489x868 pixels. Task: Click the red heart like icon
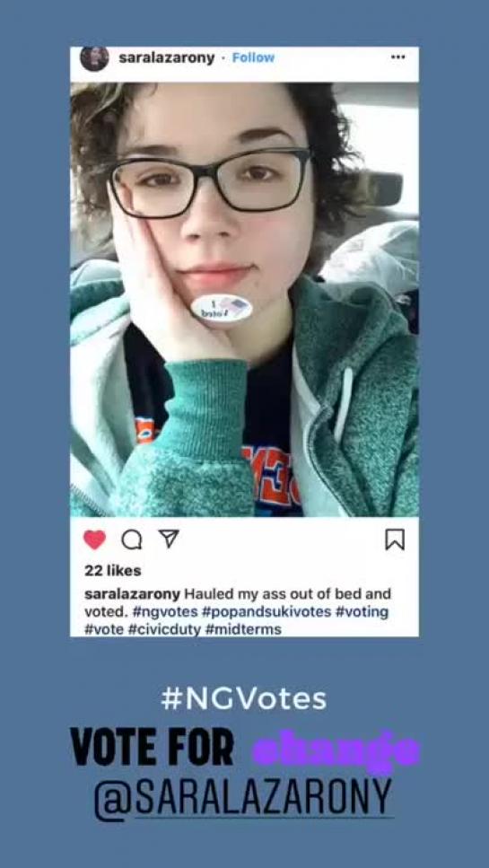tap(94, 539)
